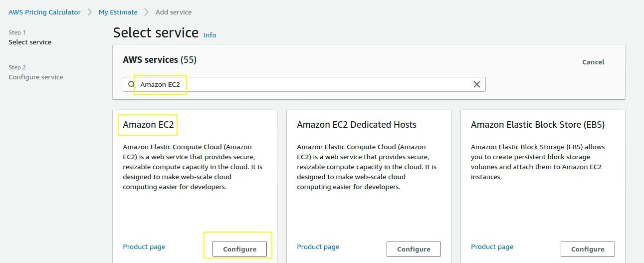Open Amazon EC2 Product page link
The height and width of the screenshot is (263, 644).
(x=144, y=247)
